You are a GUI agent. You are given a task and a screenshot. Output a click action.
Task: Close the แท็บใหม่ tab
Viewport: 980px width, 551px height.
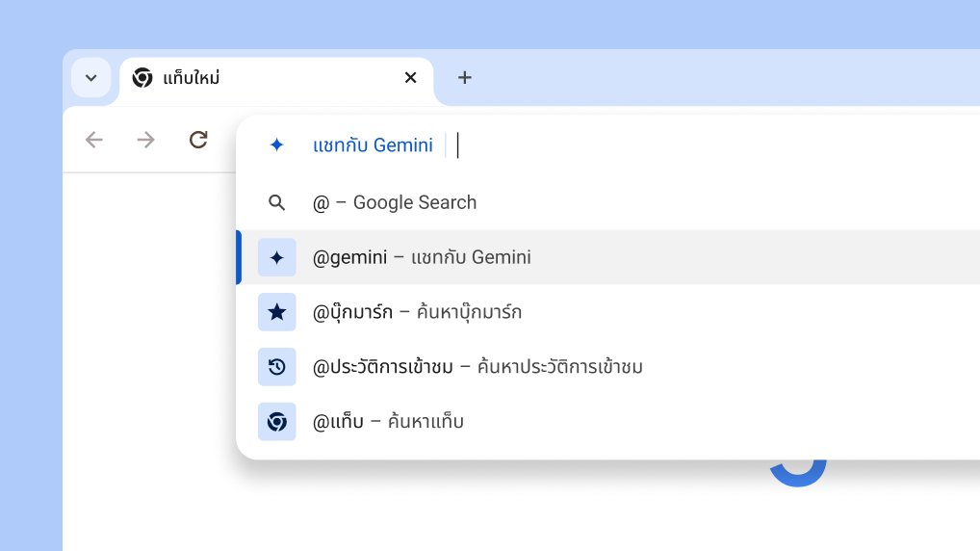411,78
